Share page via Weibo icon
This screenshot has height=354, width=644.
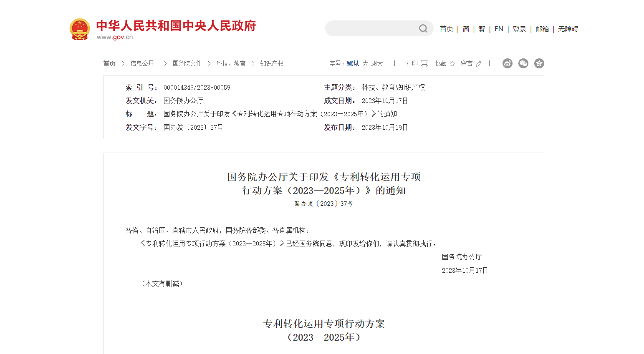[x=507, y=63]
